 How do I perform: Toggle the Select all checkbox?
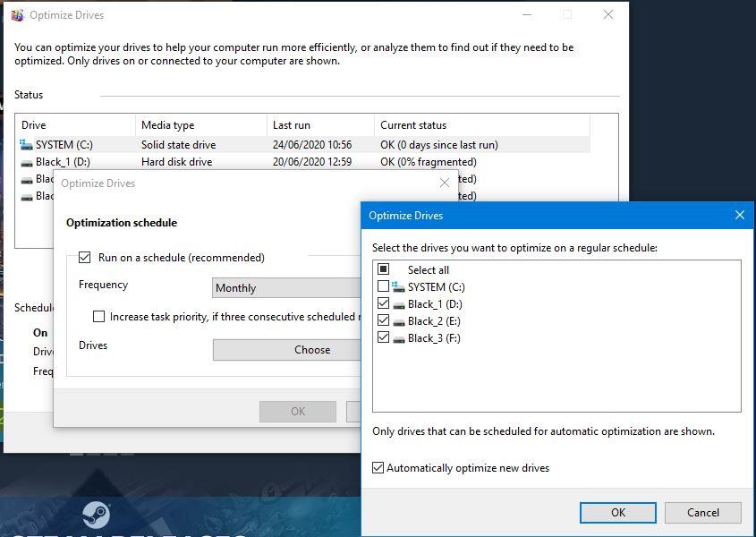pyautogui.click(x=383, y=269)
